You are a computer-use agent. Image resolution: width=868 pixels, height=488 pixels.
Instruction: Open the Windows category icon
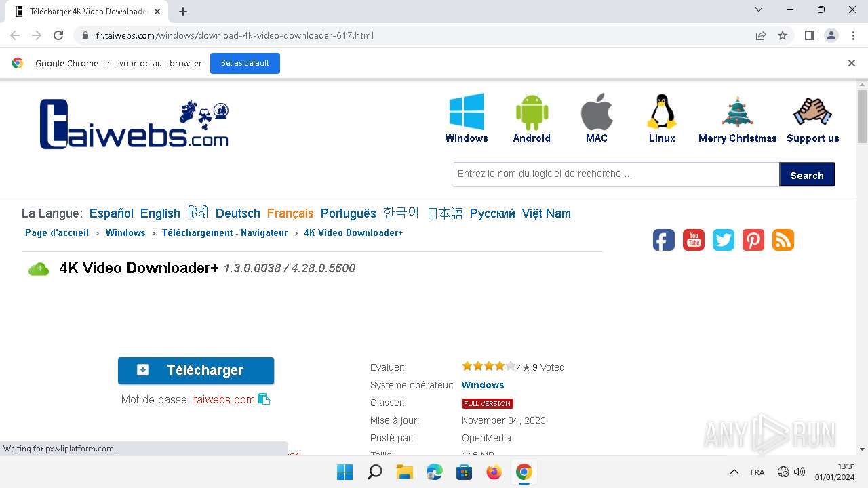(x=467, y=112)
